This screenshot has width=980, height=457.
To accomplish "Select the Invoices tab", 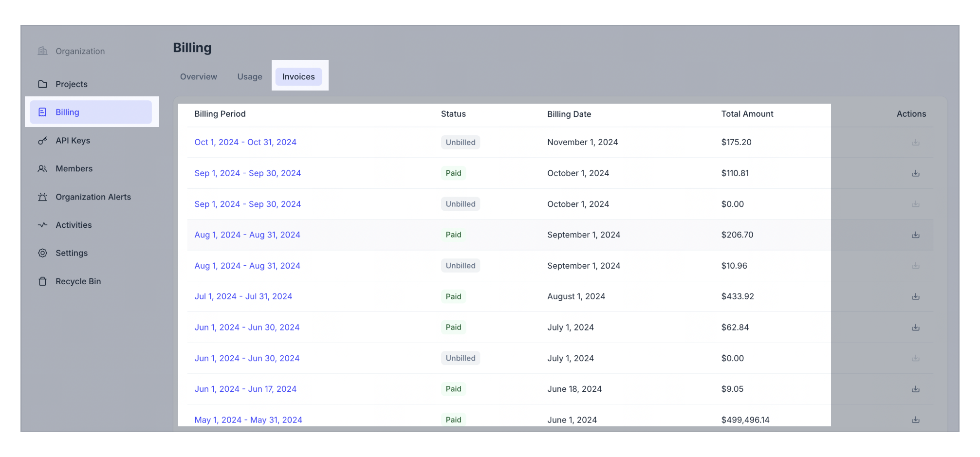I will (x=298, y=76).
